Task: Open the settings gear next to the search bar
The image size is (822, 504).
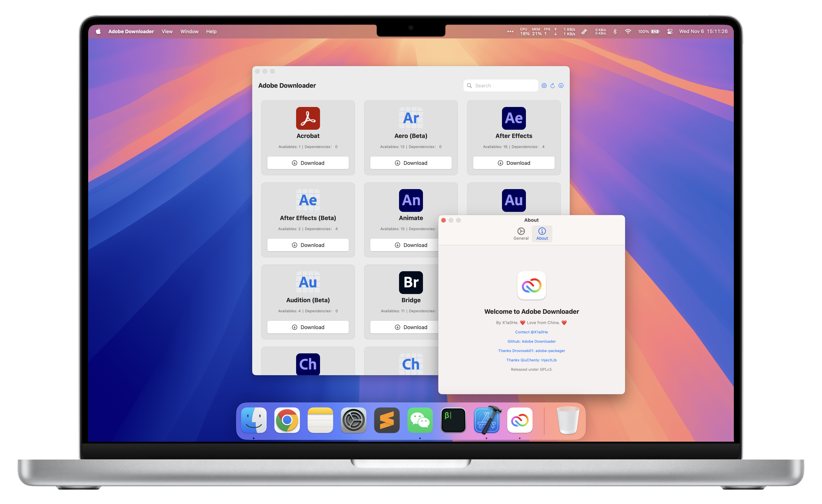Action: pyautogui.click(x=544, y=86)
